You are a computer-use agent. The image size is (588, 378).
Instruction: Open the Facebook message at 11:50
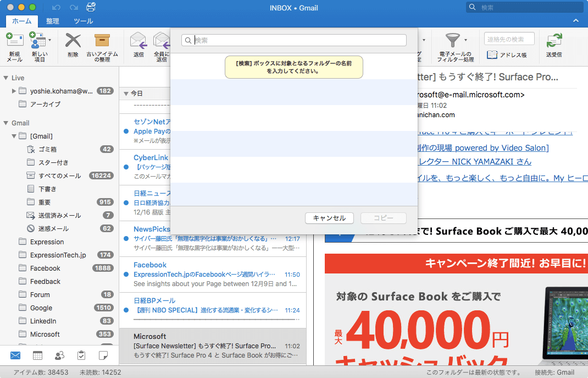(x=213, y=275)
